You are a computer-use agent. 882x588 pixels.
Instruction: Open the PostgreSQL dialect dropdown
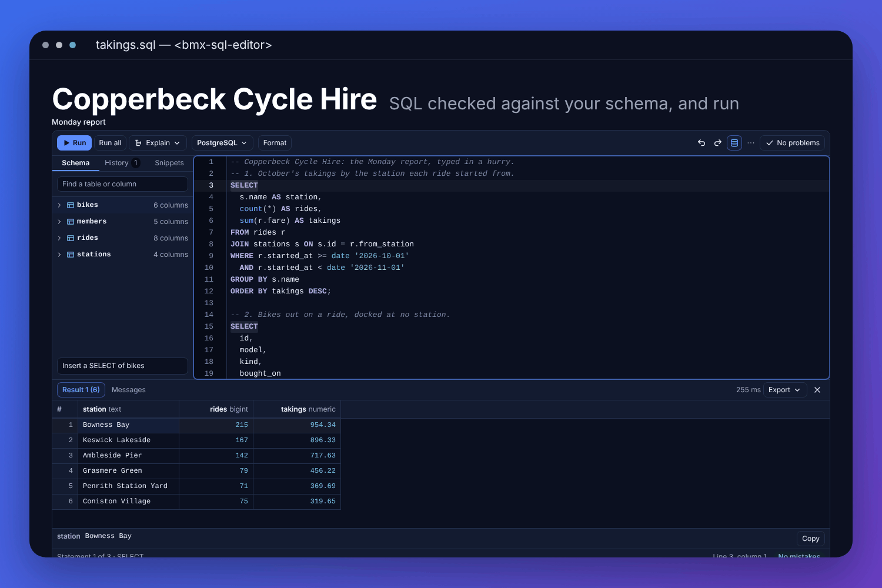(222, 143)
